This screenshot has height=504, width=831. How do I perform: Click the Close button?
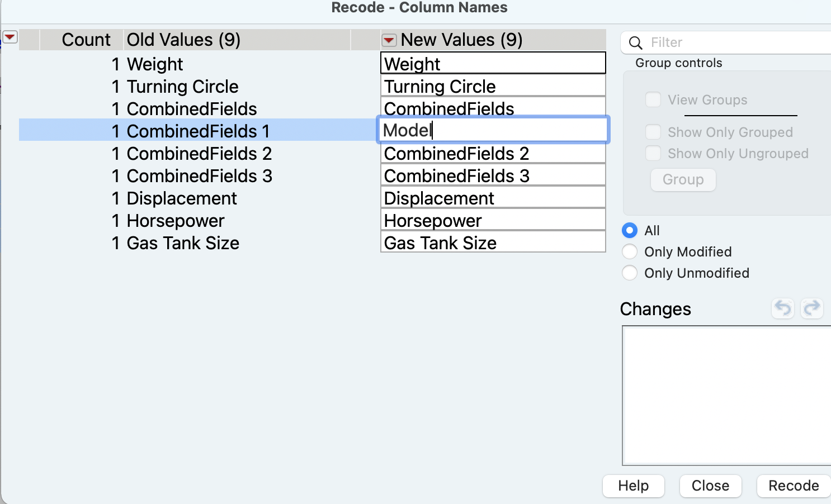[x=710, y=486]
